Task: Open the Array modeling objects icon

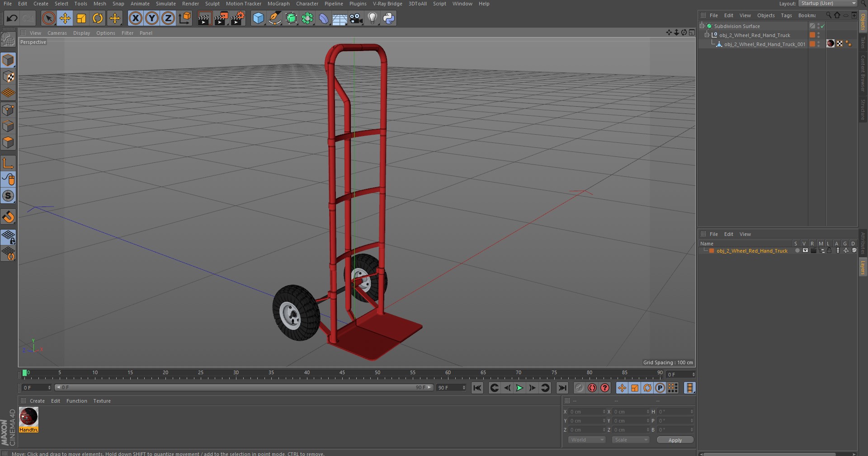Action: tap(307, 19)
